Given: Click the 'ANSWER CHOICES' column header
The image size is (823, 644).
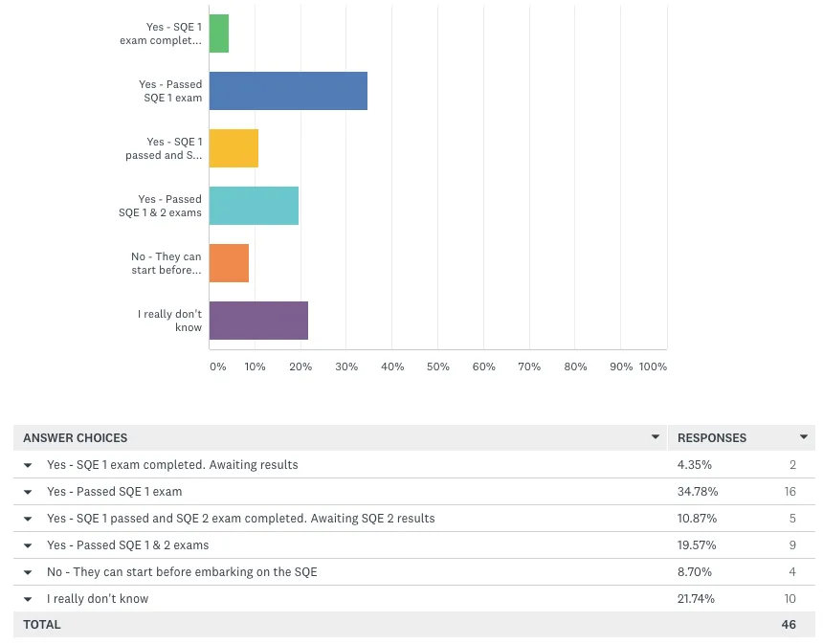Looking at the screenshot, I should pos(75,437).
